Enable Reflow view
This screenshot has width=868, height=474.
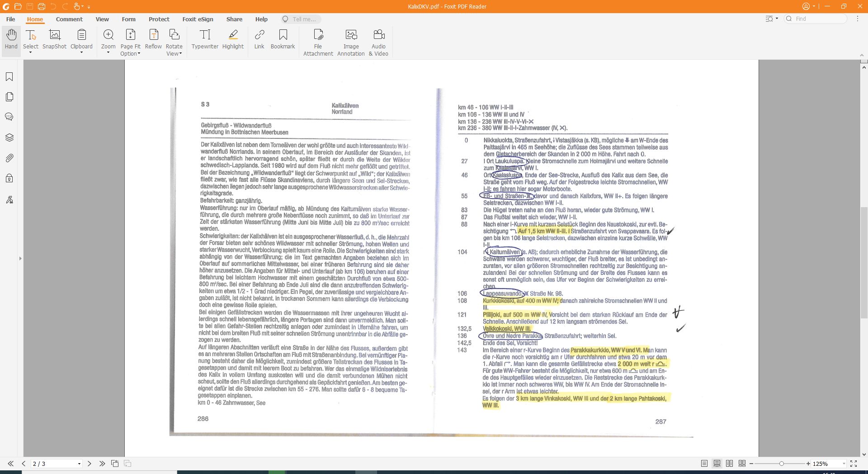153,39
